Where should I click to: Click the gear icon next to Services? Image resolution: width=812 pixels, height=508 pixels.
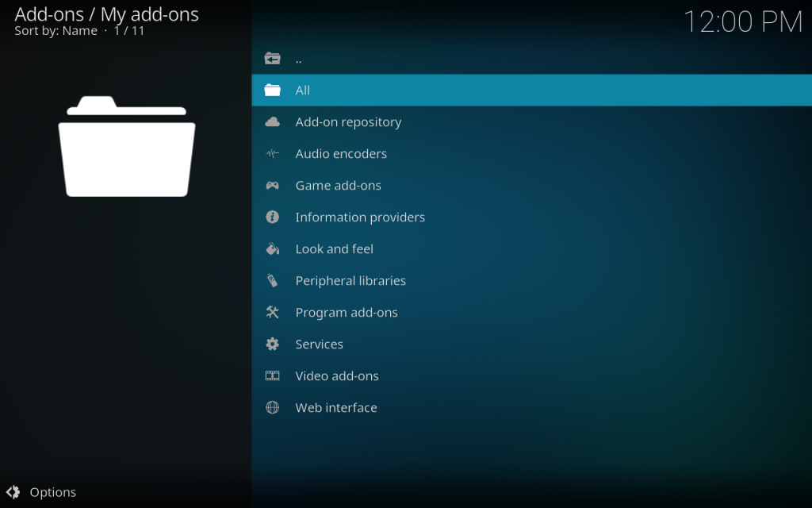click(x=272, y=344)
